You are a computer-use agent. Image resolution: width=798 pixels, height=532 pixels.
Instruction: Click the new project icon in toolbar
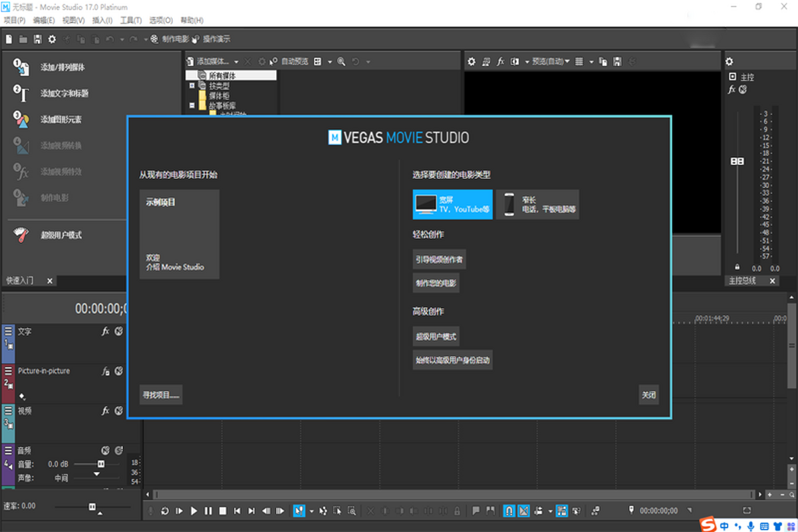point(9,39)
